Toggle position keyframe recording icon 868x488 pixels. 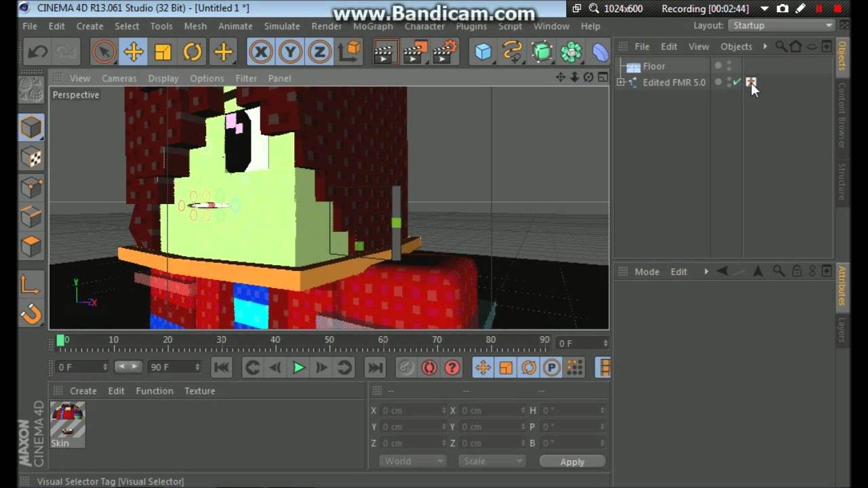coord(483,367)
